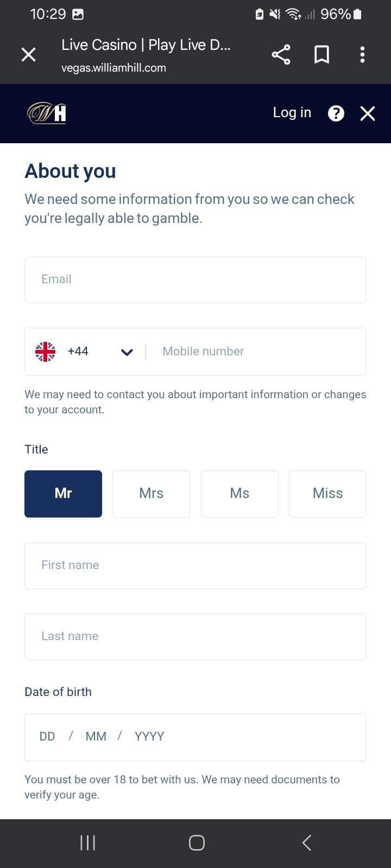The height and width of the screenshot is (868, 391).
Task: Tap the Log in link
Action: 292,112
